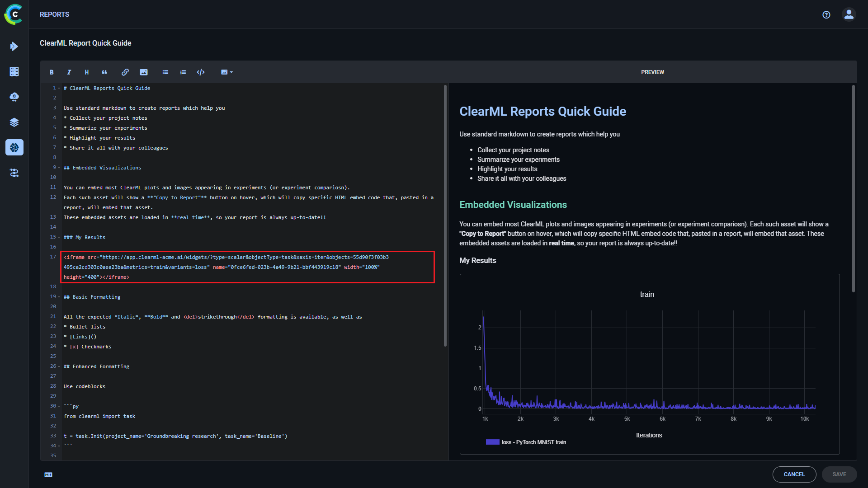Toggle bold formatting in the editor toolbar
868x488 pixels.
[x=52, y=72]
